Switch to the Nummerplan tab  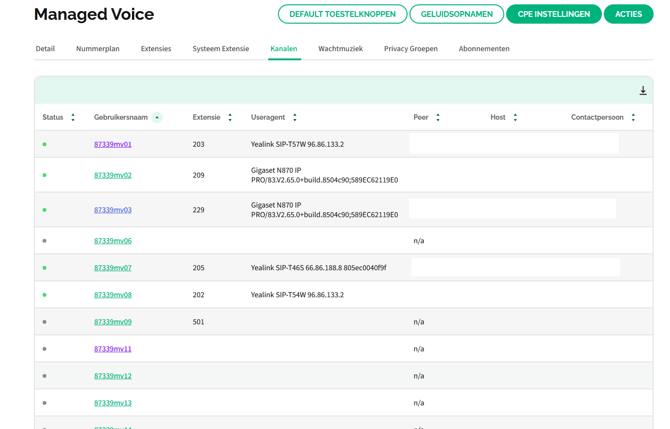point(98,48)
